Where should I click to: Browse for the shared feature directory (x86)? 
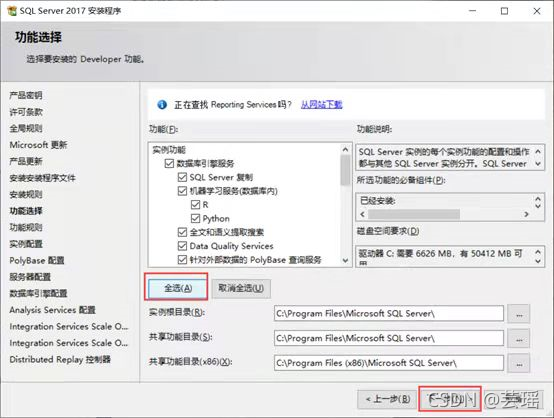tap(519, 363)
